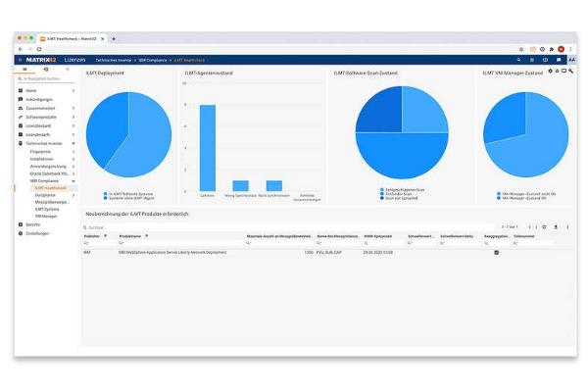Open the header search magnifier icon
588x392 pixels.
pyautogui.click(x=518, y=60)
